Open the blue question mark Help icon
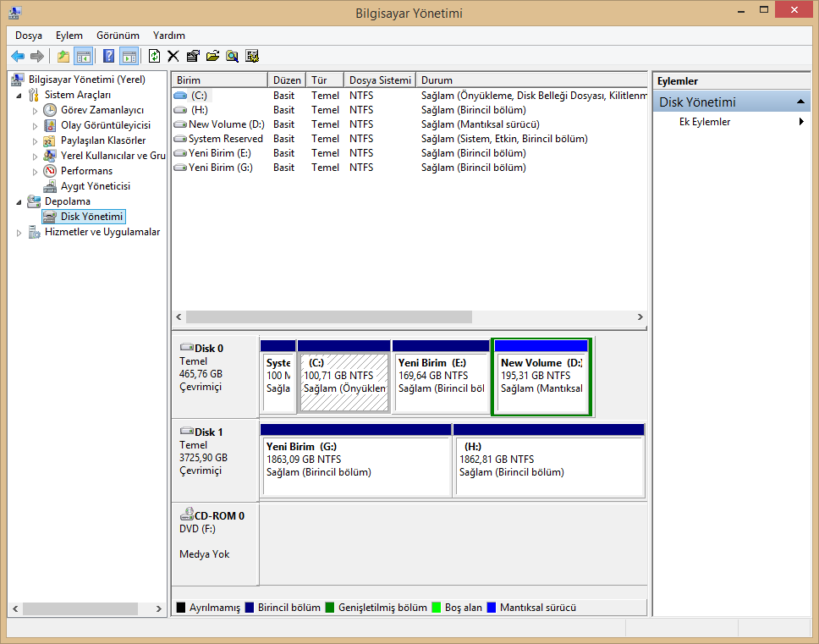Image resolution: width=819 pixels, height=644 pixels. (108, 56)
